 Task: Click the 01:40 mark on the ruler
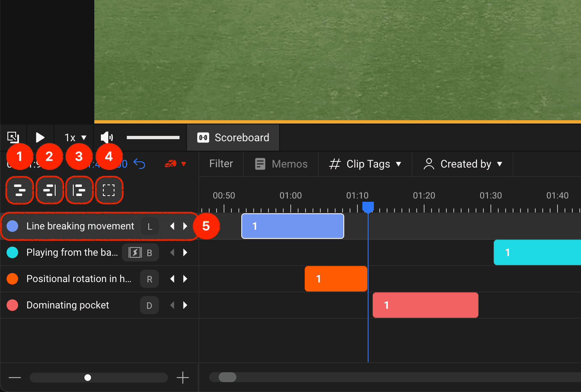coord(558,196)
